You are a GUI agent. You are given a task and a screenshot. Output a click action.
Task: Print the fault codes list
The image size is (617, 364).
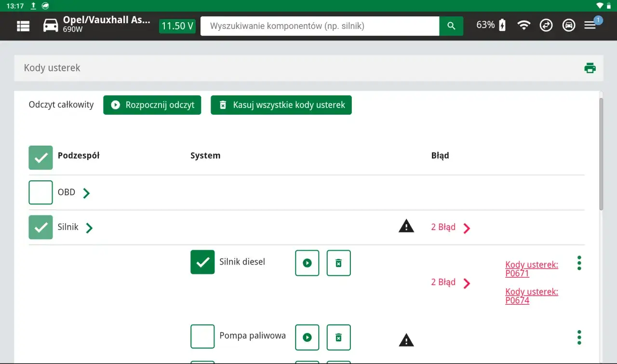coord(590,68)
